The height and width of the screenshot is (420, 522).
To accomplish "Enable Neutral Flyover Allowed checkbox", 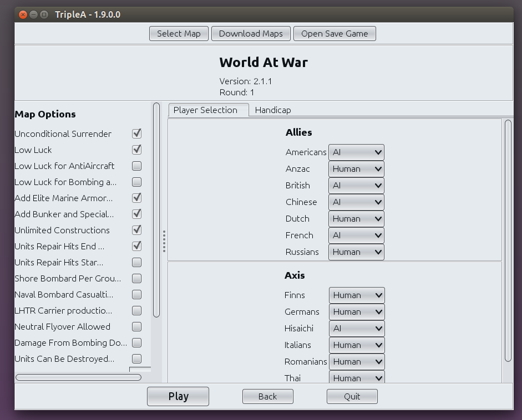I will 137,326.
